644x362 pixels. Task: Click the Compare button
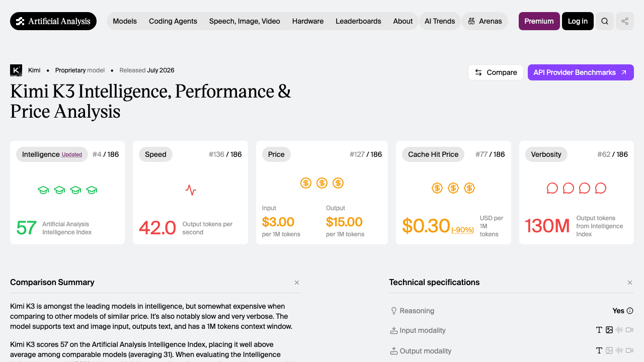(x=496, y=72)
